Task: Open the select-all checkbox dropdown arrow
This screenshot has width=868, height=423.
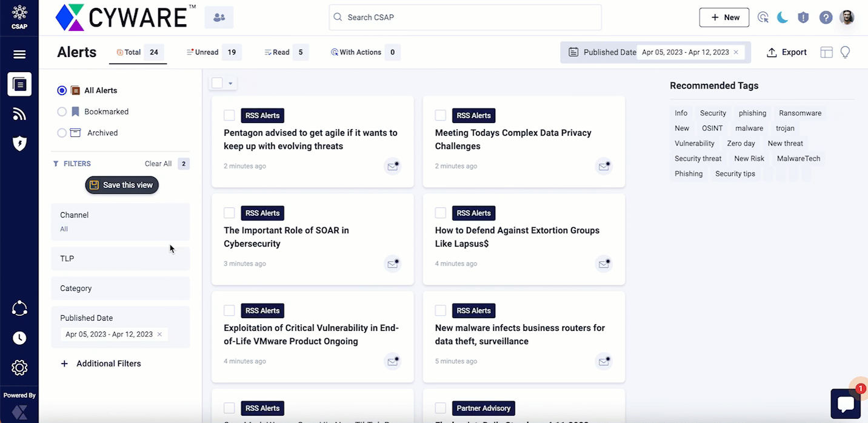Action: (230, 84)
